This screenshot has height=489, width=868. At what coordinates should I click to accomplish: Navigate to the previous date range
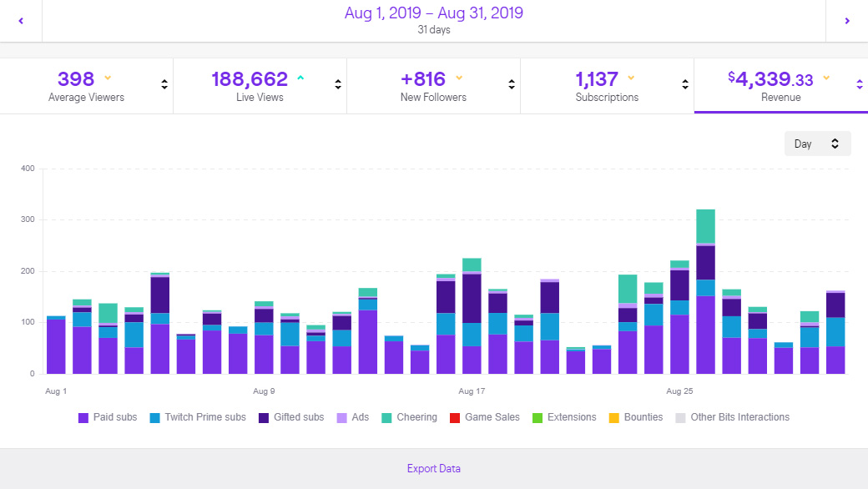tap(19, 21)
